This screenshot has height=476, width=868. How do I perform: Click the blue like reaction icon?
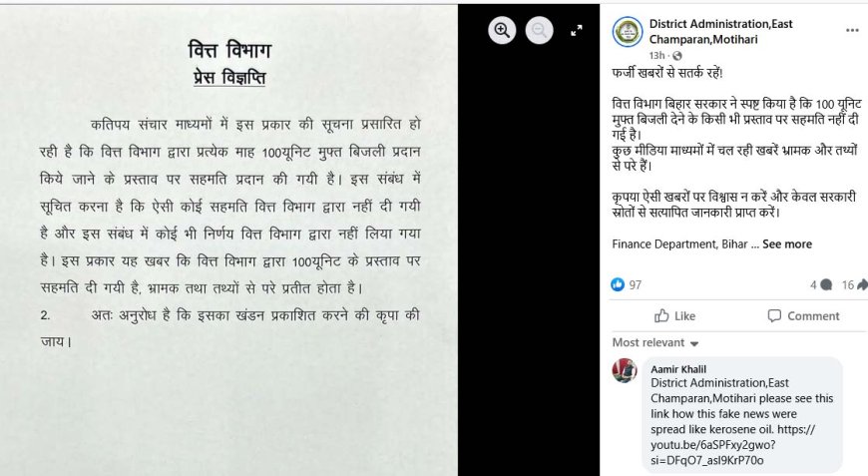[618, 284]
